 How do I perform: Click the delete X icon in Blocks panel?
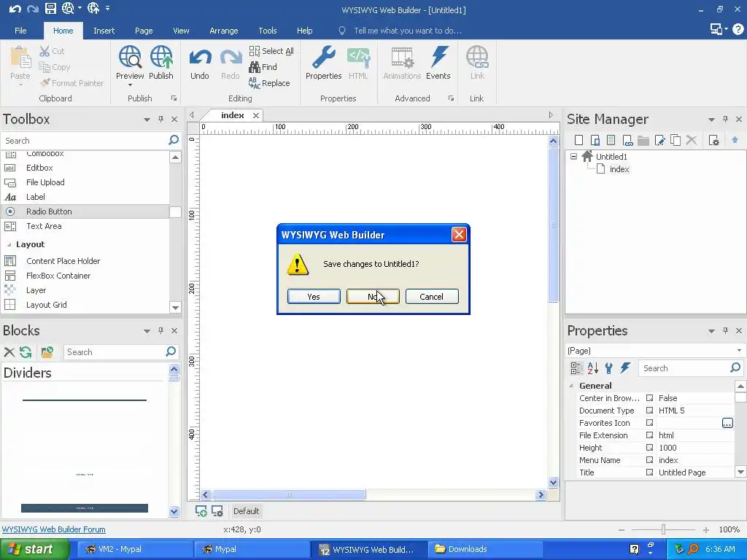pos(9,352)
